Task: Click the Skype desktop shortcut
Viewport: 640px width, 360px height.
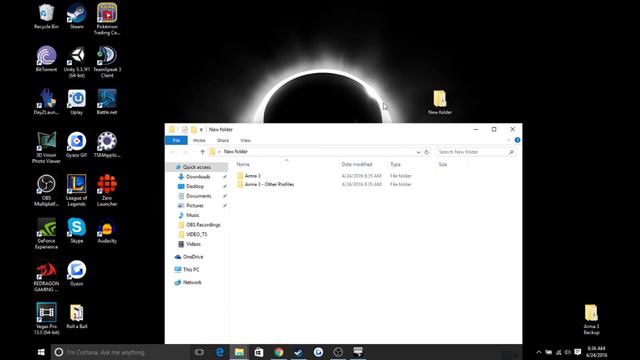Action: point(77,231)
